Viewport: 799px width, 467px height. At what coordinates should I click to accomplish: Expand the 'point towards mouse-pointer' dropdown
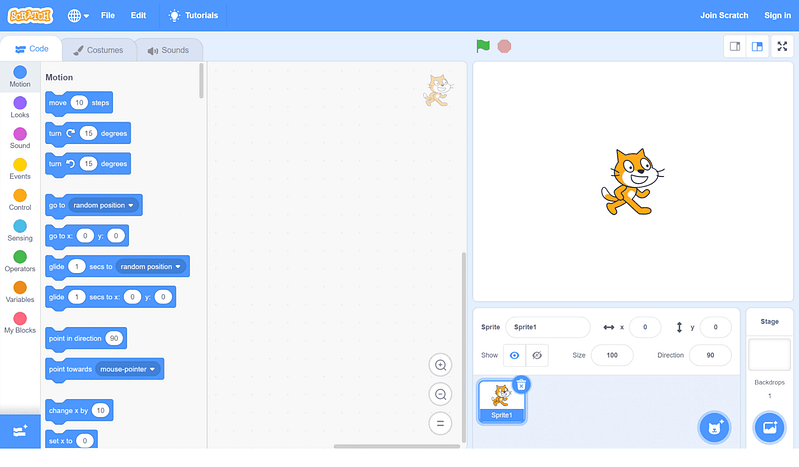pyautogui.click(x=153, y=369)
